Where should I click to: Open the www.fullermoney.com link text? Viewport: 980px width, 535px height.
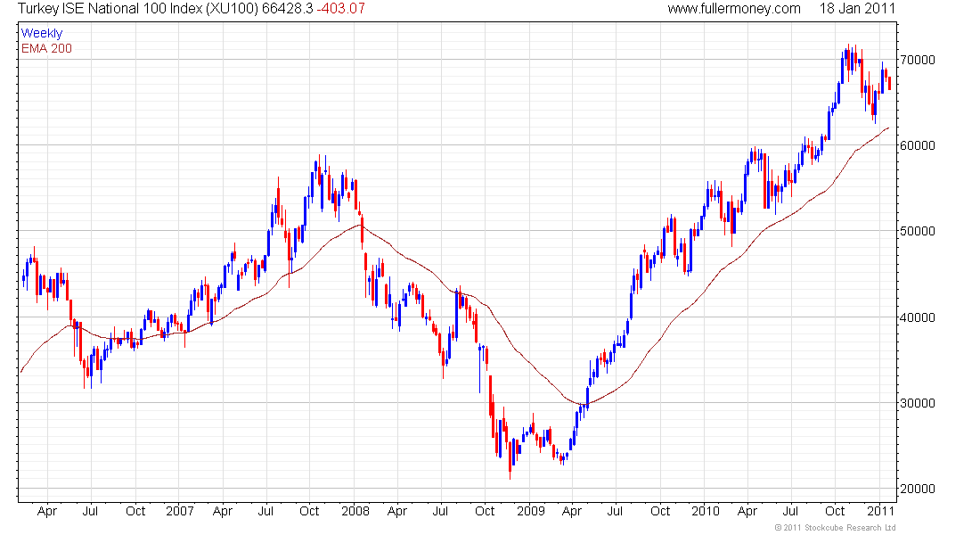coord(734,9)
